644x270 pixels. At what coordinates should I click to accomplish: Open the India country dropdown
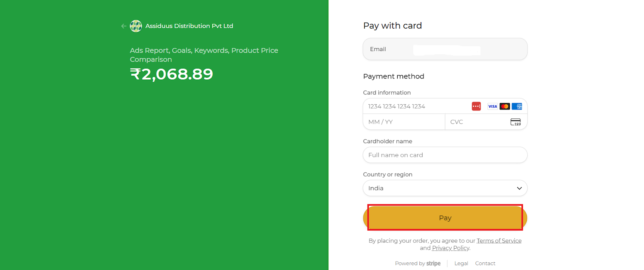(445, 188)
